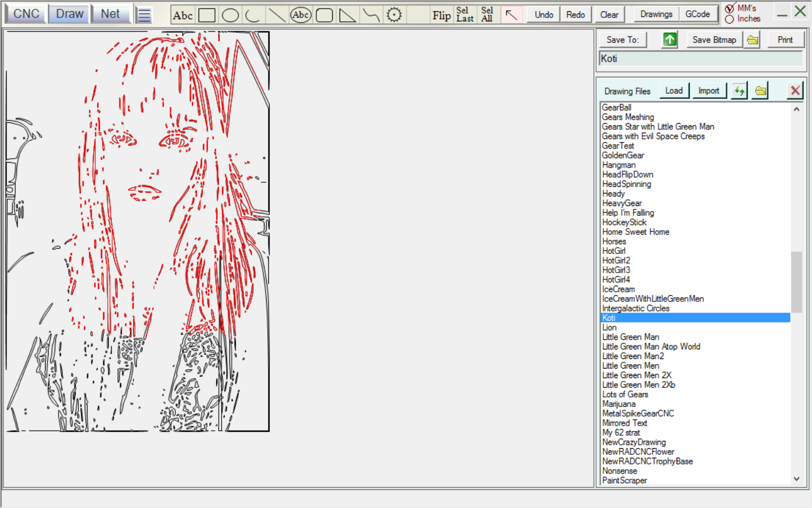This screenshot has width=812, height=508.
Task: Select the arc drawing tool
Action: tap(253, 15)
